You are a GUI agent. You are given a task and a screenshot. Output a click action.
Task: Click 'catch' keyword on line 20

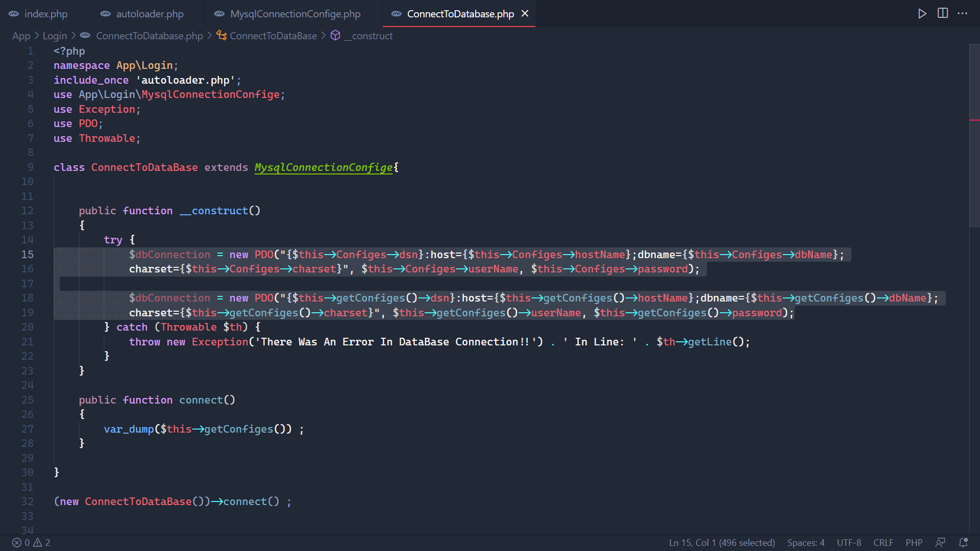[x=132, y=327]
